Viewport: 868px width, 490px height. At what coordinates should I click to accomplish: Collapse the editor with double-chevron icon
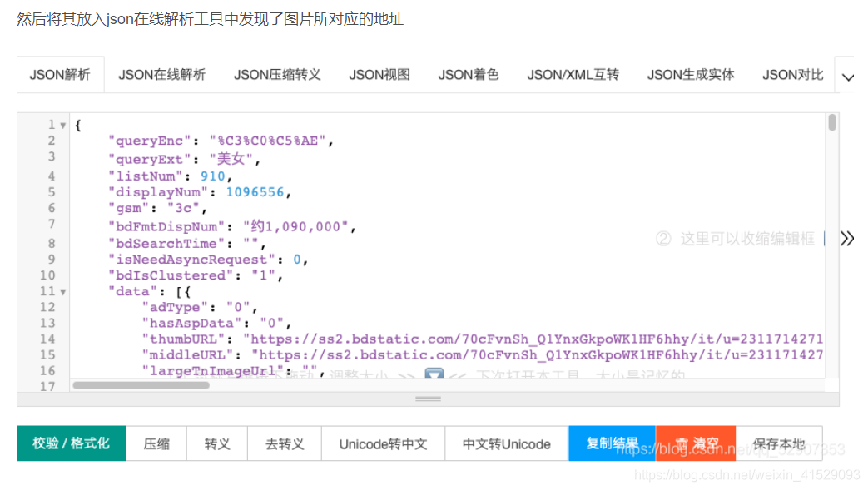[x=846, y=239]
